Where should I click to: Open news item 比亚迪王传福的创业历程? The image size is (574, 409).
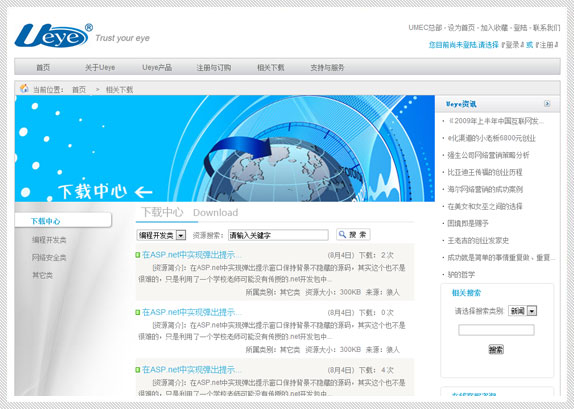pyautogui.click(x=485, y=172)
